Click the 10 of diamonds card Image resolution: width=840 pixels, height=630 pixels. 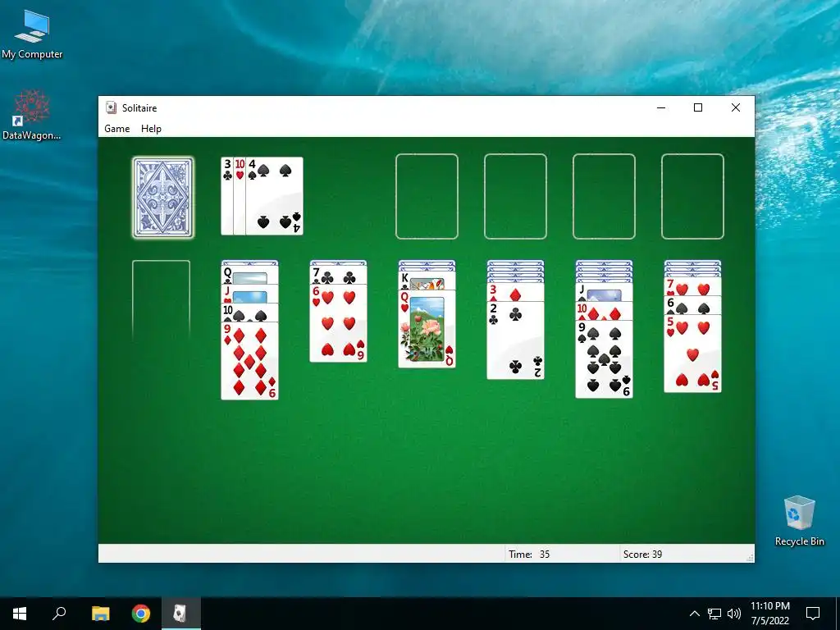604,311
